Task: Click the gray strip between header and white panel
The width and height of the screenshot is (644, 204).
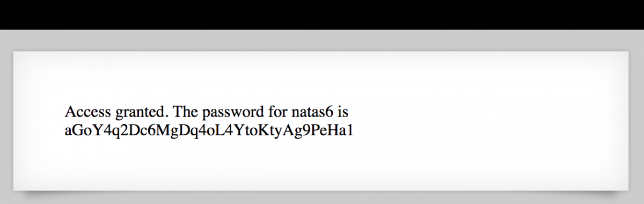Action: tap(322, 40)
